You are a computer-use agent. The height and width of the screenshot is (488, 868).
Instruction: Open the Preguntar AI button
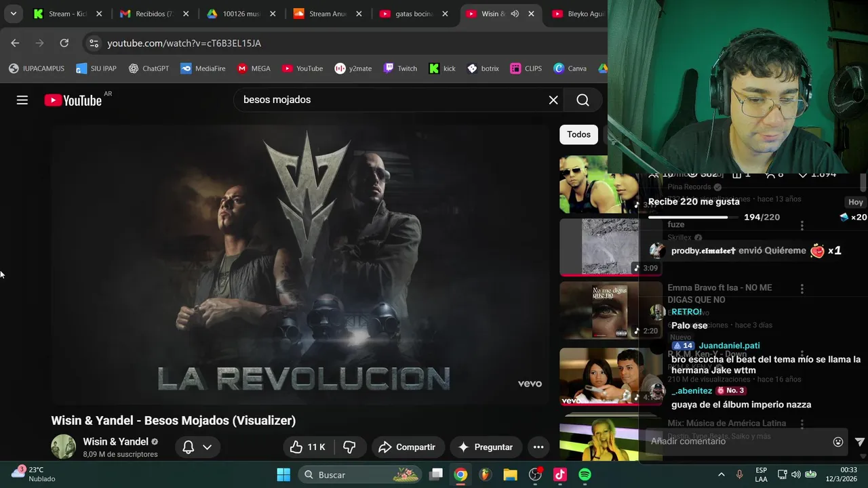click(485, 447)
